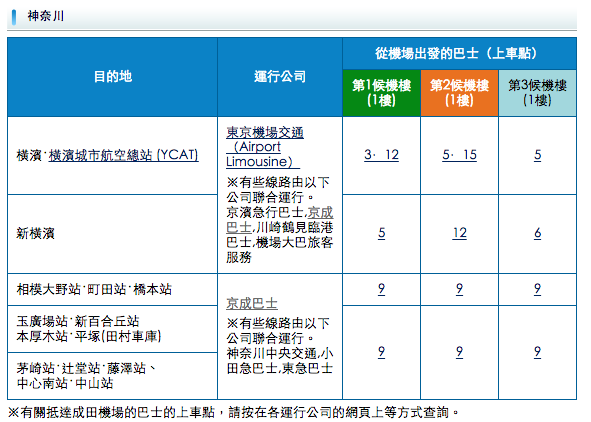
Task: Click Terminal 1 stop '9' for 玉廣場站 row
Action: click(x=381, y=352)
